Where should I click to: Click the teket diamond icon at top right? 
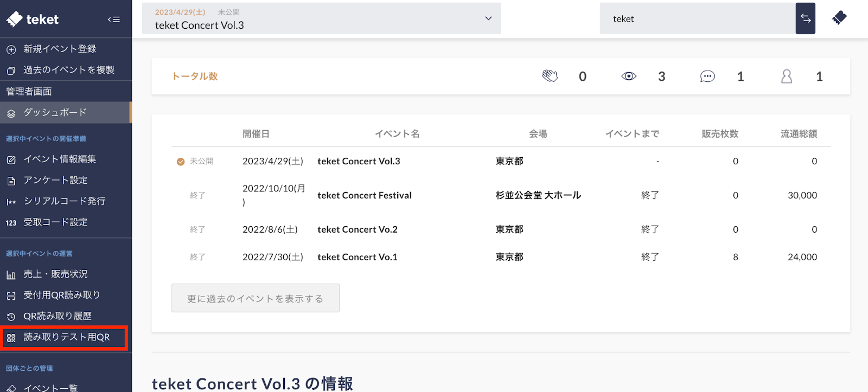pyautogui.click(x=839, y=18)
